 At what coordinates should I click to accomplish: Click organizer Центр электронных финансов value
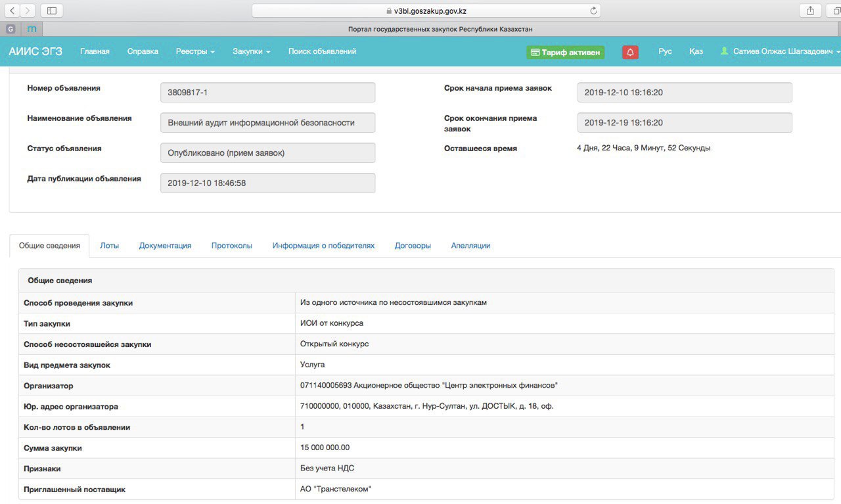429,386
